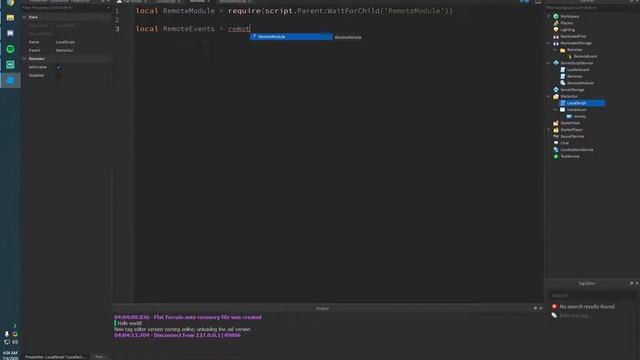Toggle the Archivable checkbox

[x=59, y=67]
